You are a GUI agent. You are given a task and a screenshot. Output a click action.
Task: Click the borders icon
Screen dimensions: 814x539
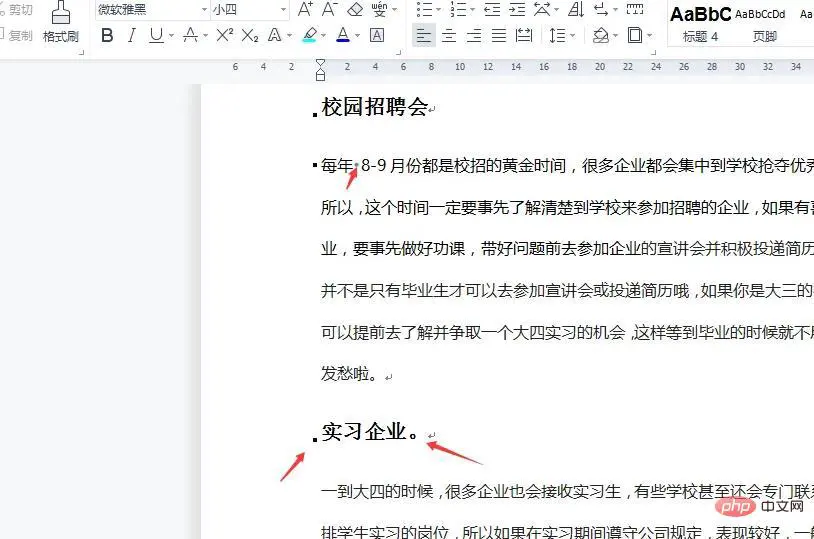point(635,35)
